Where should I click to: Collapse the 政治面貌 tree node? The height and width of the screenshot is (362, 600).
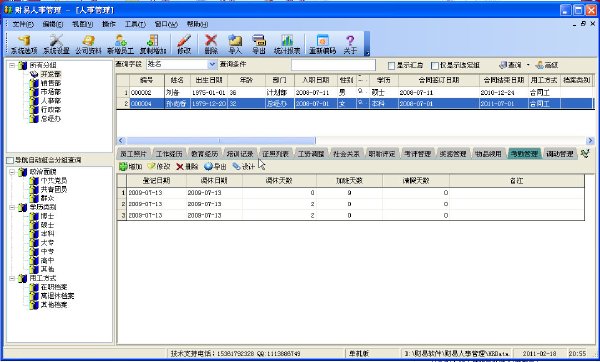tap(12, 172)
